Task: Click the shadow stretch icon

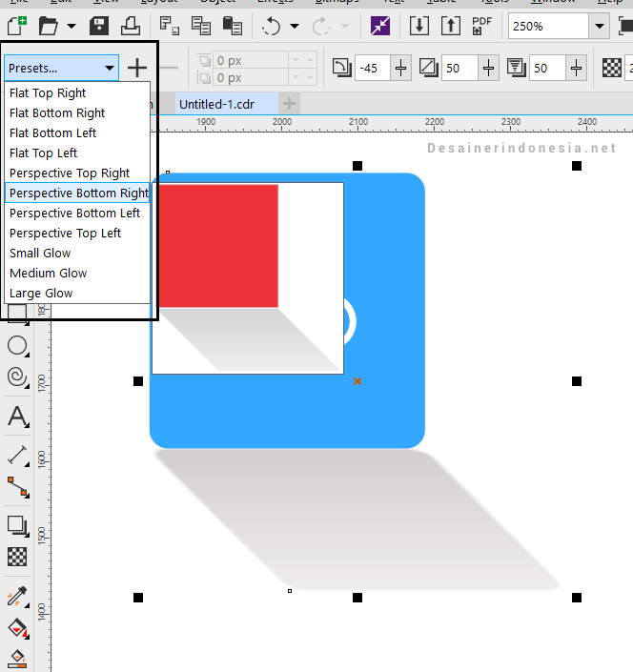Action: [x=429, y=68]
